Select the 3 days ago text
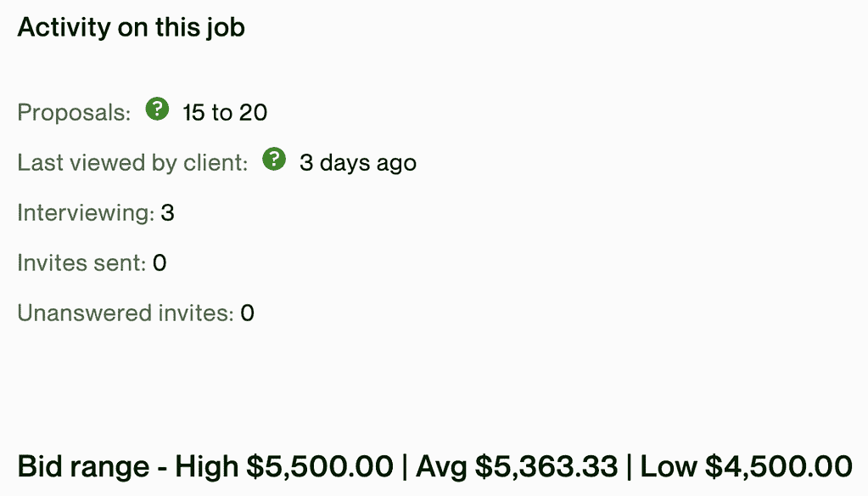This screenshot has height=496, width=868. [x=358, y=163]
